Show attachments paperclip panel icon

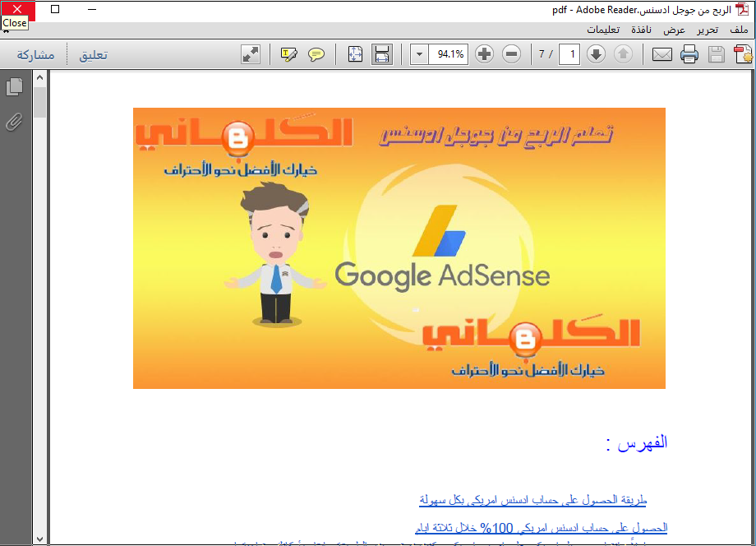click(x=14, y=123)
